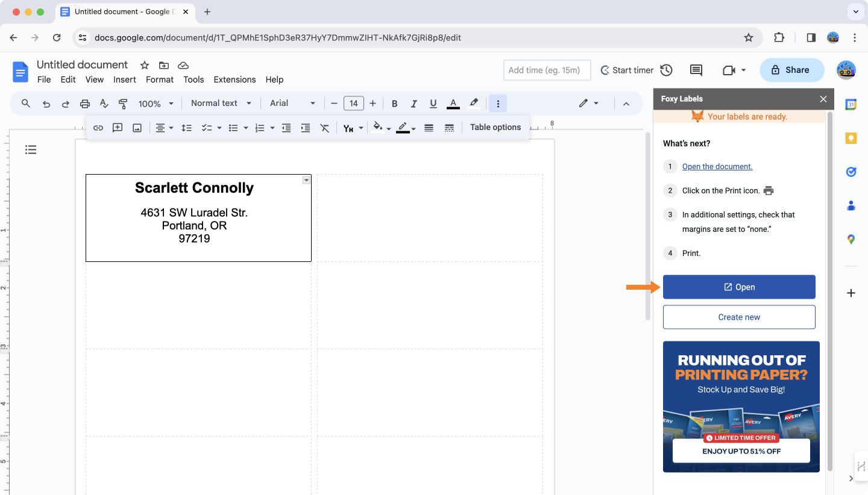This screenshot has height=495, width=868.
Task: Open the text color picker
Action: pyautogui.click(x=453, y=103)
